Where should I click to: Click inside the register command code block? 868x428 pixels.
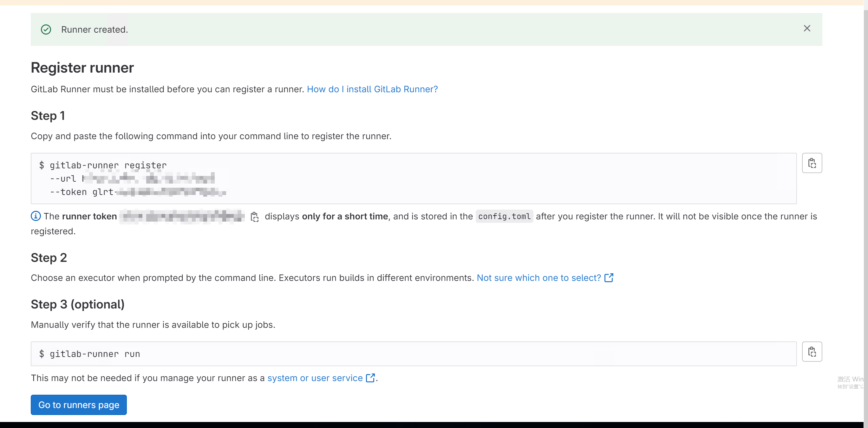pos(404,178)
